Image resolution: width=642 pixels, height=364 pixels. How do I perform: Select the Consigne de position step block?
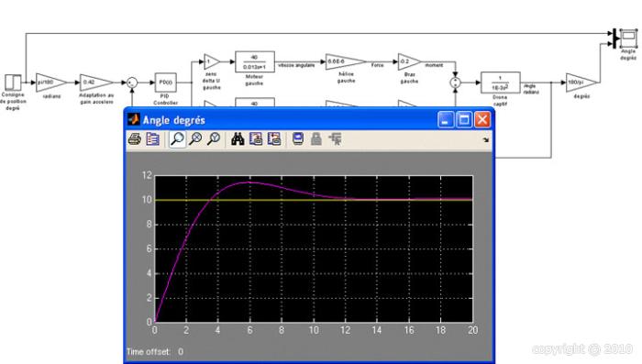[13, 83]
